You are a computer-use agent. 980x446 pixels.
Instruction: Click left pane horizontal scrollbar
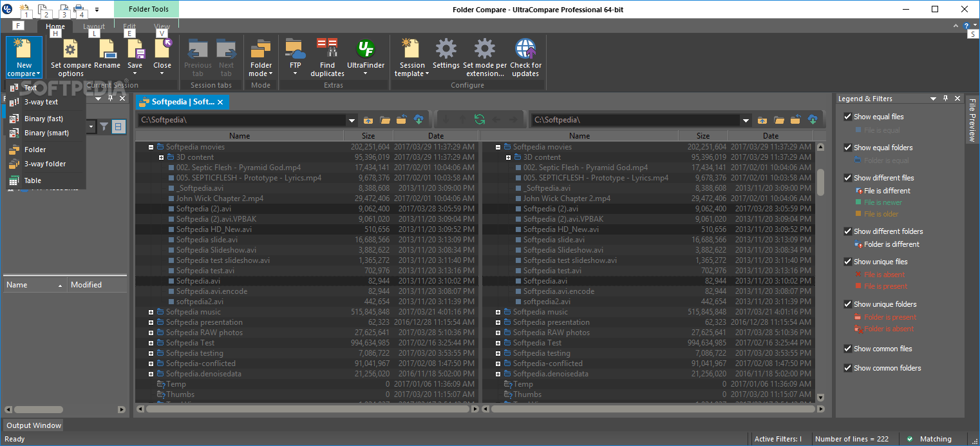point(307,409)
